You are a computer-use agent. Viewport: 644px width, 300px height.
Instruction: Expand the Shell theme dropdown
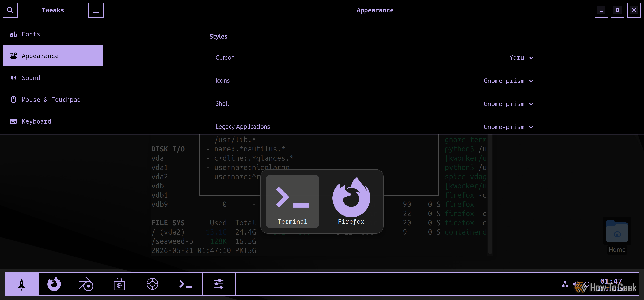click(x=509, y=104)
